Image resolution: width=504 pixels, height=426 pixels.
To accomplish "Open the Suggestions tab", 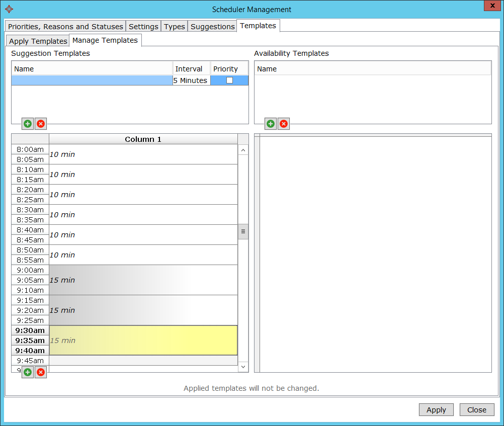I will (x=212, y=27).
